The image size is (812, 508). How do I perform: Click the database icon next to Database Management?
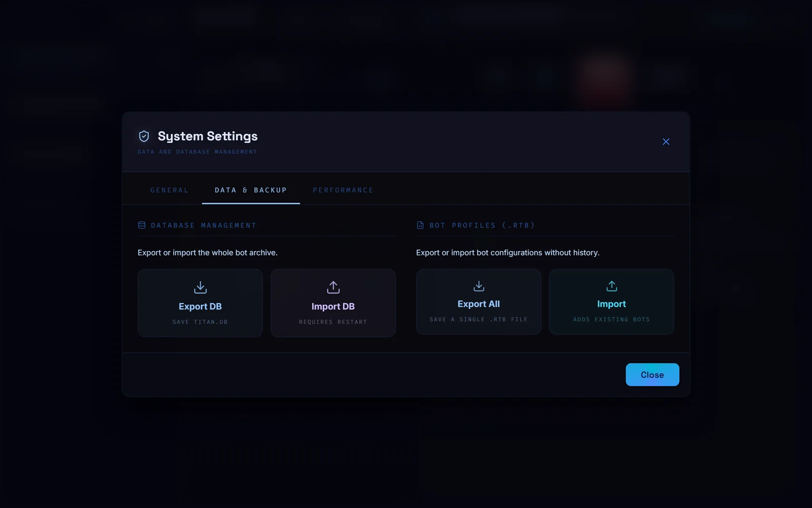pyautogui.click(x=142, y=225)
